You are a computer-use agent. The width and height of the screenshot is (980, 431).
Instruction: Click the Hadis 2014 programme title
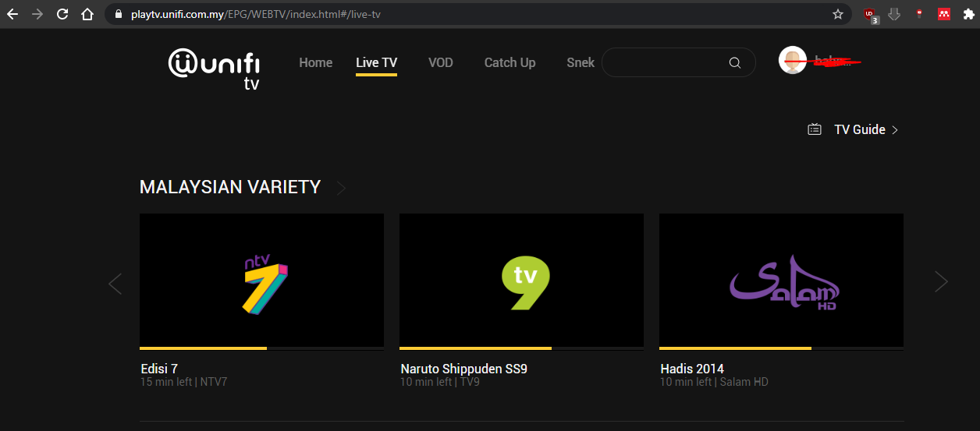pyautogui.click(x=692, y=369)
